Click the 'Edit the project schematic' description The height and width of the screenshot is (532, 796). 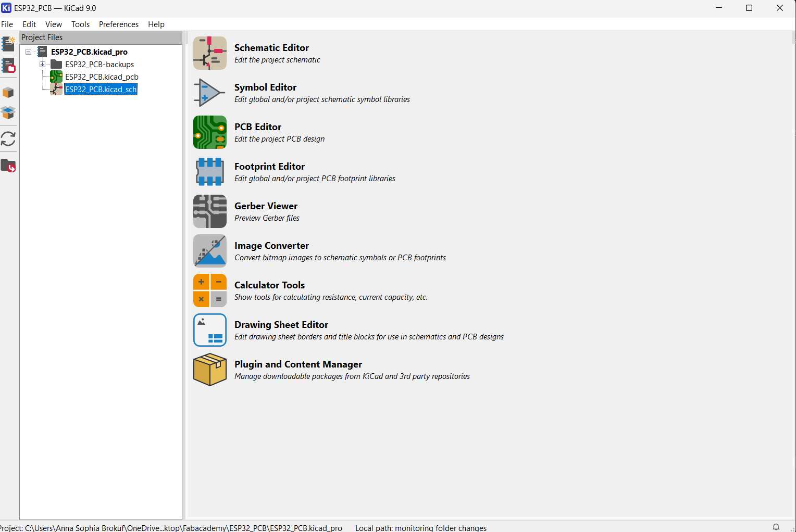277,60
